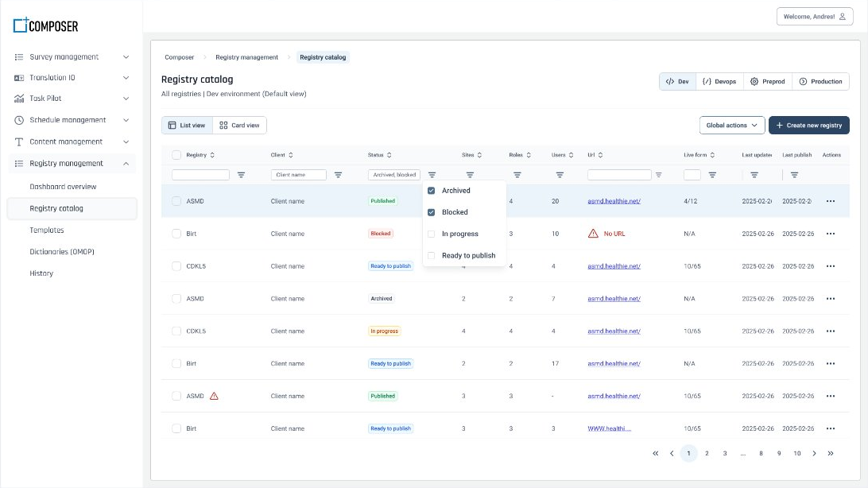The image size is (868, 488).
Task: Switch to Devops environment tab
Action: point(719,81)
